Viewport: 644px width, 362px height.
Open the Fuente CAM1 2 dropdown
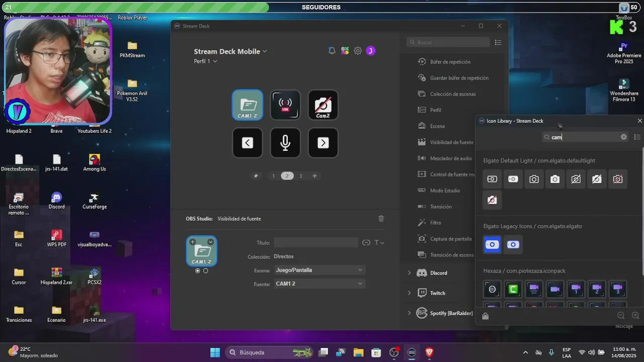[x=319, y=284]
